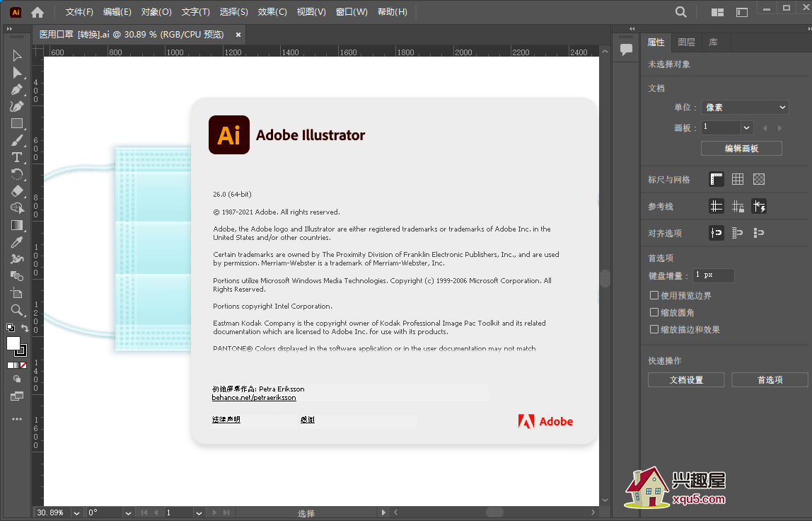Open the 效果(C) menu
Viewport: 812px width, 521px height.
272,12
